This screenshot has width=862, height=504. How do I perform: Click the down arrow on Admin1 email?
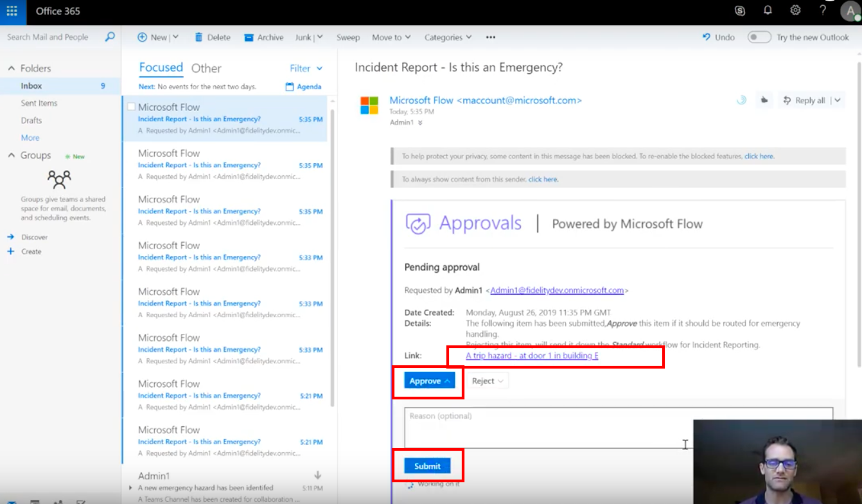[317, 475]
